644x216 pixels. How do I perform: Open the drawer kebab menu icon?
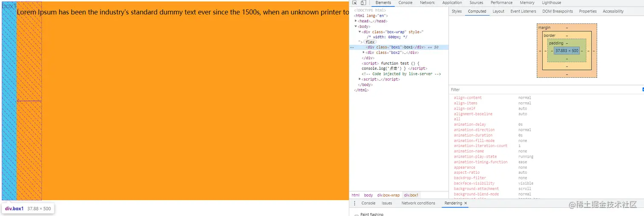(354, 203)
